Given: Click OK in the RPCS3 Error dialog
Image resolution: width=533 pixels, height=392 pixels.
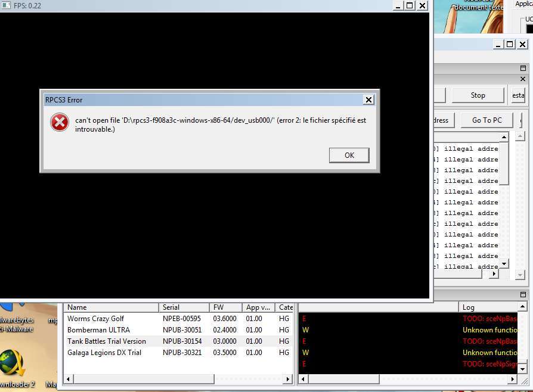Looking at the screenshot, I should (349, 155).
